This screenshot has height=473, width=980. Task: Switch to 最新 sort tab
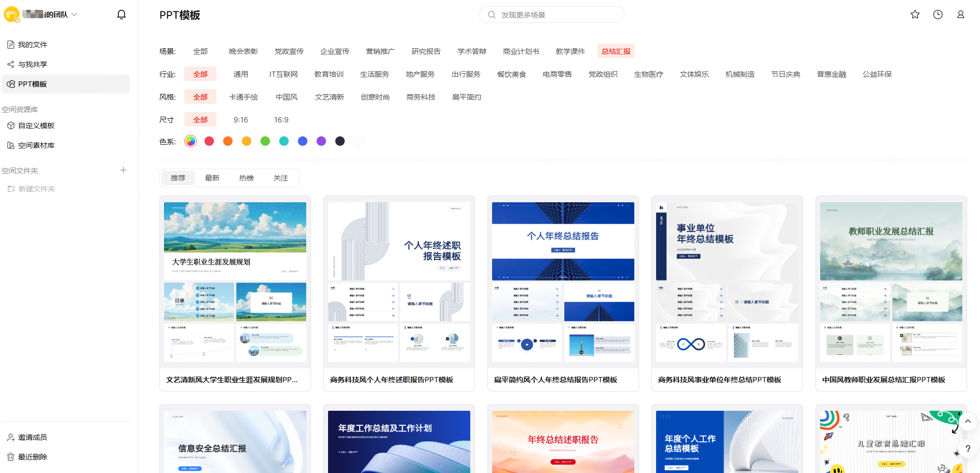(x=212, y=178)
